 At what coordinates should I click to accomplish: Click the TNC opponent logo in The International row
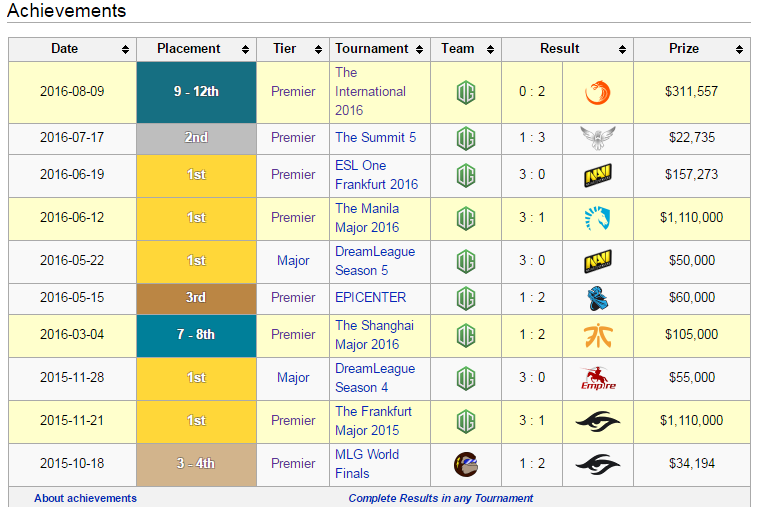[x=597, y=92]
